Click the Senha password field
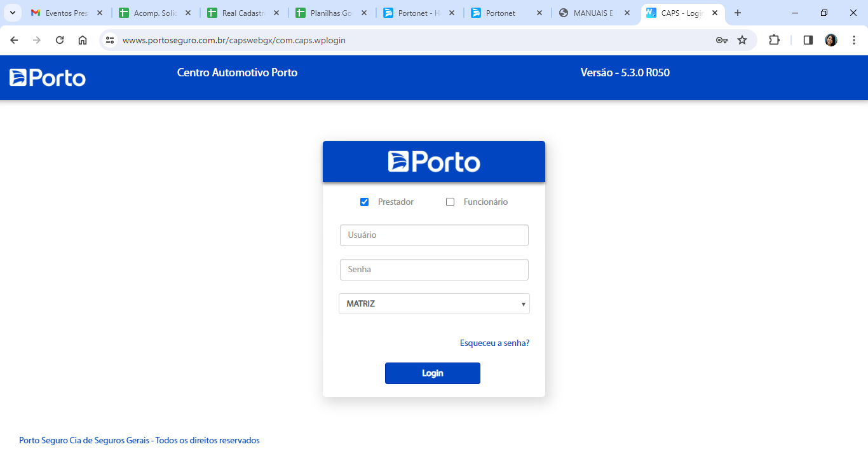The height and width of the screenshot is (463, 868). click(x=434, y=270)
